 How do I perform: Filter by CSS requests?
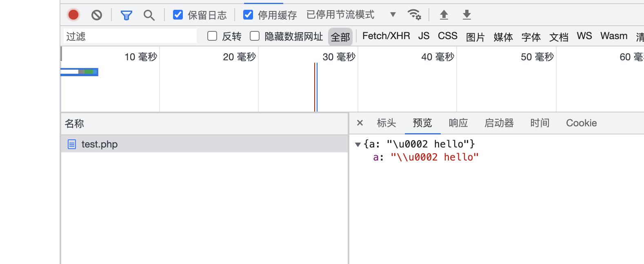pyautogui.click(x=448, y=36)
